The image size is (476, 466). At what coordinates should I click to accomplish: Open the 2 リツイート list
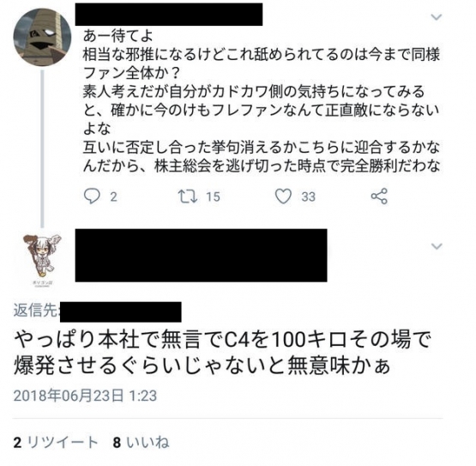(56, 442)
